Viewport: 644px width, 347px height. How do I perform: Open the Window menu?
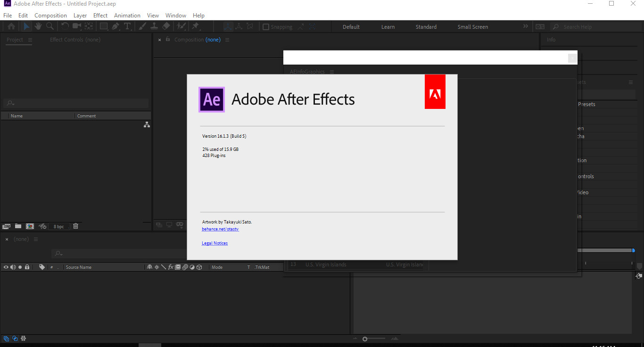(x=176, y=15)
